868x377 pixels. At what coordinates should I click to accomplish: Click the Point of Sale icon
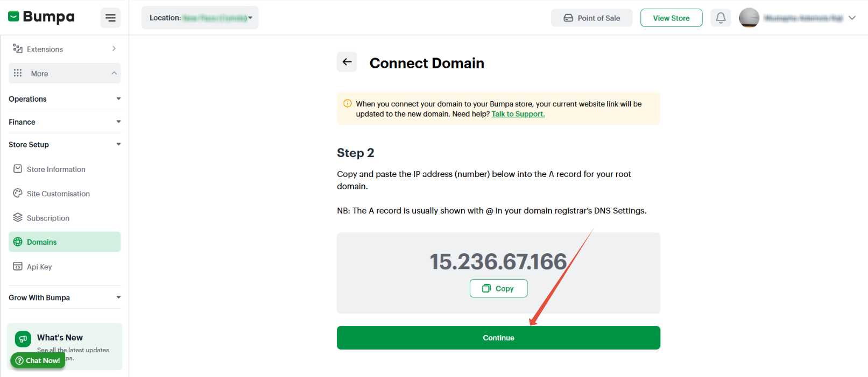coord(568,18)
